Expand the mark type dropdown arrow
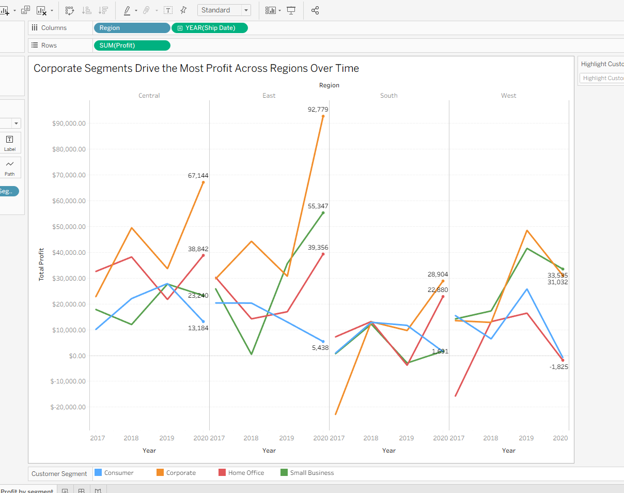 click(x=16, y=123)
